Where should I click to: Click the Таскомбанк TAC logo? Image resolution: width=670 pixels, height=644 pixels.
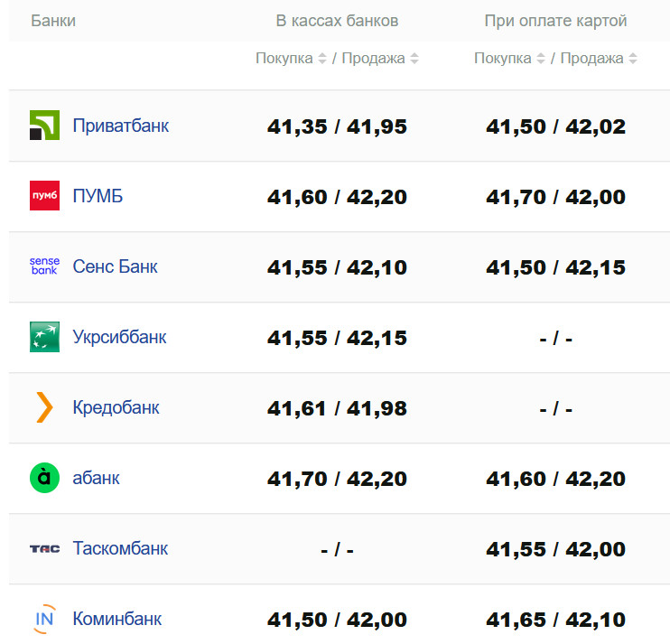point(44,548)
